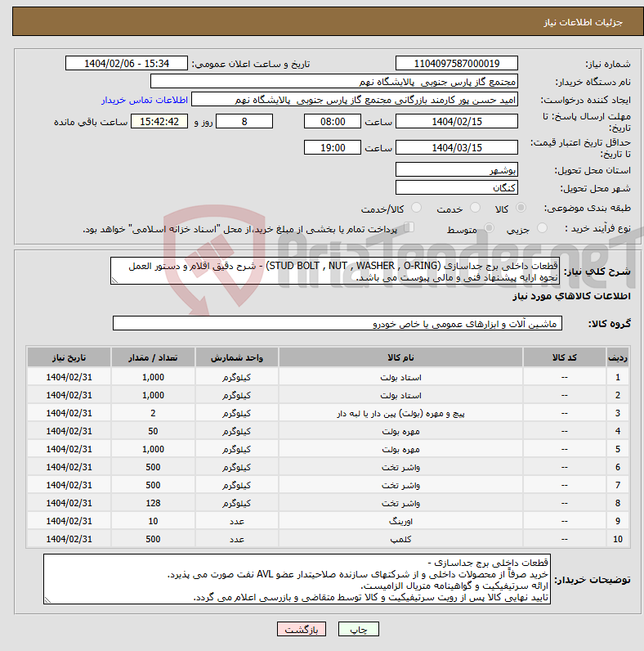The height and width of the screenshot is (651, 644).
Task: Click the کد کالا column header
Action: pos(565,357)
